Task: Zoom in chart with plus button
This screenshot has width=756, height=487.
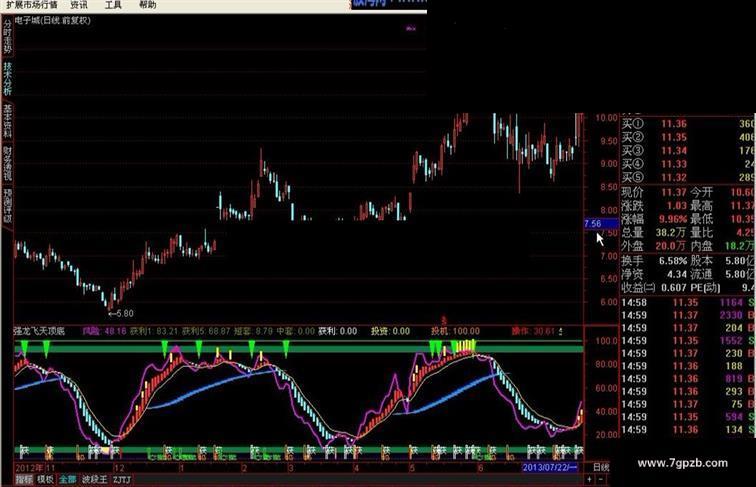Action: tap(589, 479)
